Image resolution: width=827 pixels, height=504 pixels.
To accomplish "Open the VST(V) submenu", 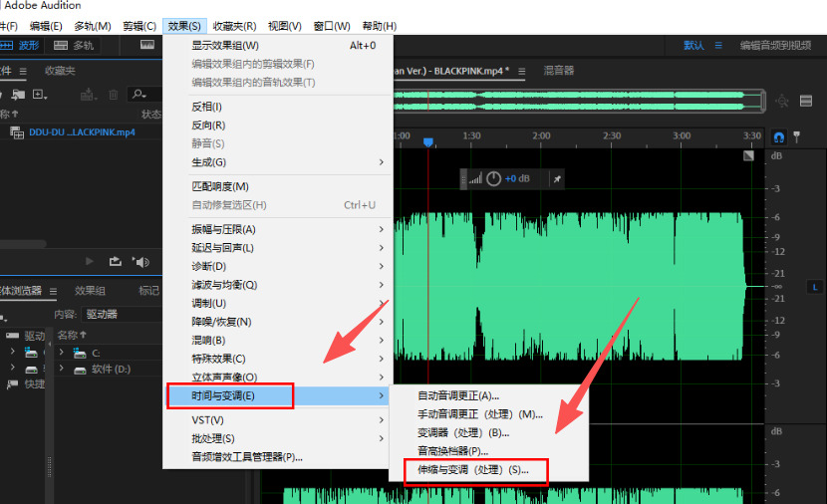I will coord(278,420).
